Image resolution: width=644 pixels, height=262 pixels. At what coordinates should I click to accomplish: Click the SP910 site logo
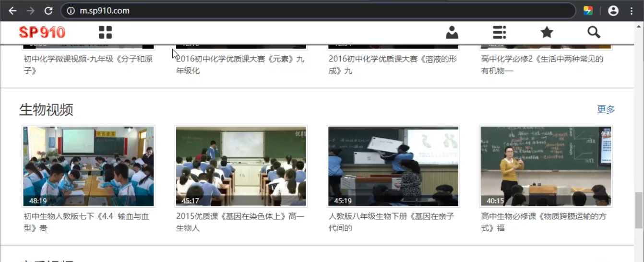[42, 33]
